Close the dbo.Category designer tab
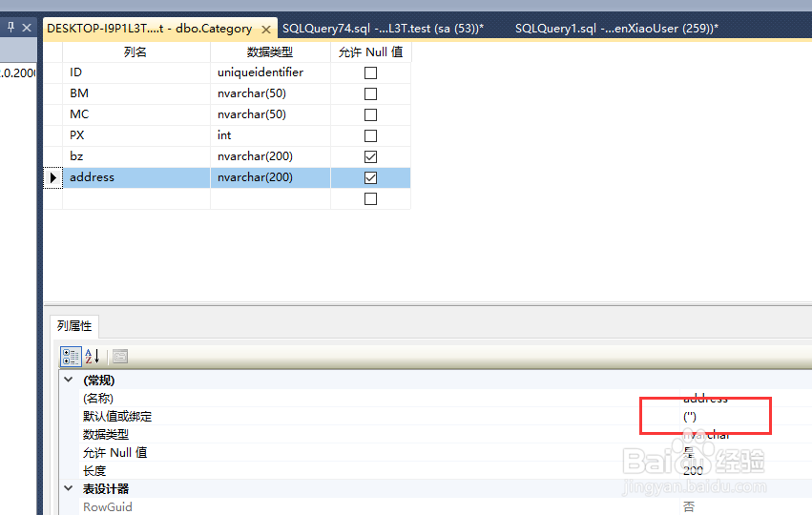812x515 pixels. click(266, 30)
